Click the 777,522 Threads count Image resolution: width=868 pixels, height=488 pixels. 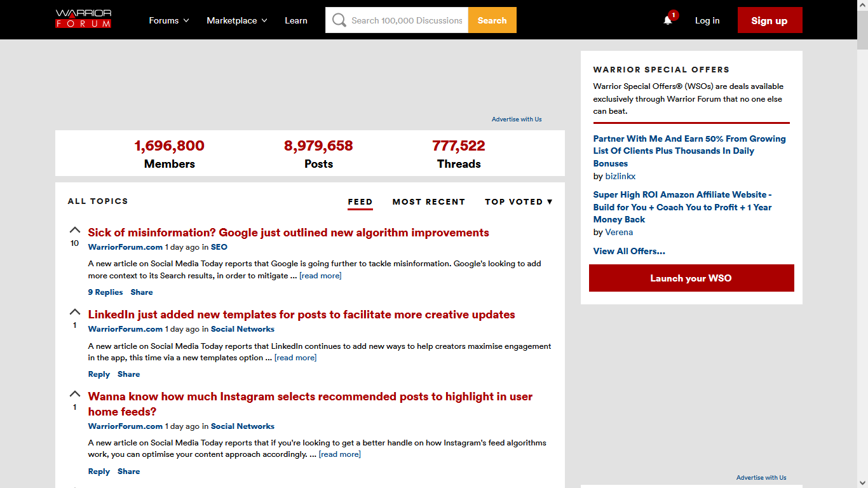459,146
